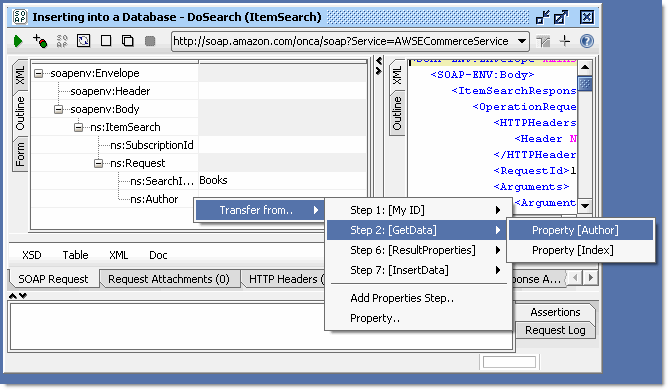Image resolution: width=668 pixels, height=390 pixels.
Task: Click the plus icon beside endpoint field
Action: 565,41
